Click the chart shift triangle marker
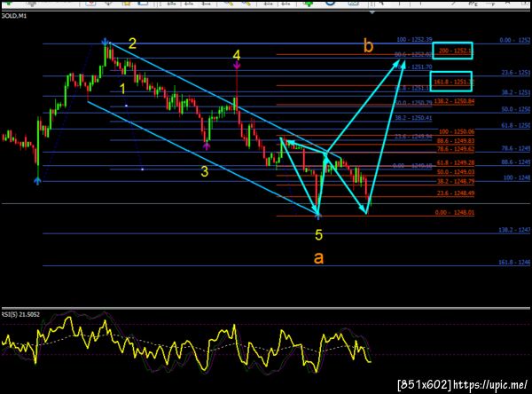 pyautogui.click(x=372, y=12)
